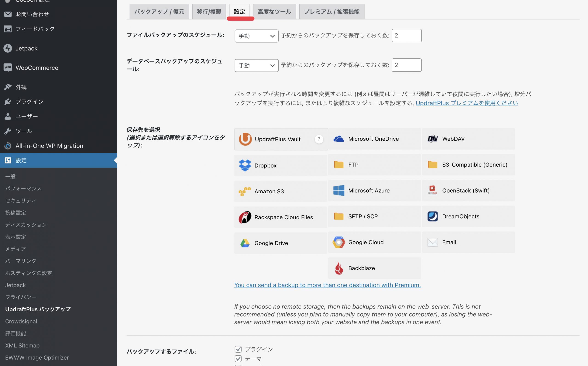Pick S3-Compatible (Generic) folder icon

coord(432,165)
